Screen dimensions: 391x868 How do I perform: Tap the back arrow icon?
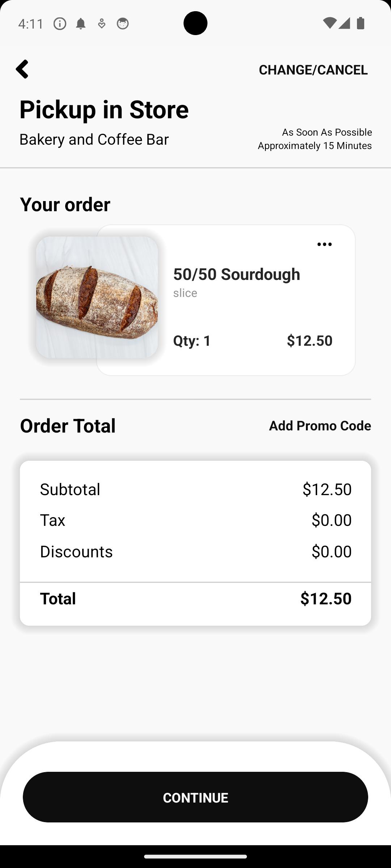[x=22, y=69]
